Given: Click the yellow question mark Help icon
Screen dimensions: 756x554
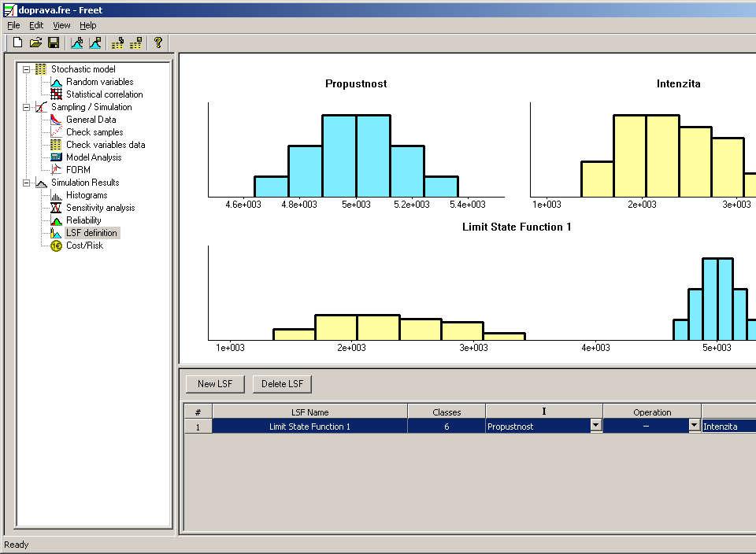Looking at the screenshot, I should point(158,42).
